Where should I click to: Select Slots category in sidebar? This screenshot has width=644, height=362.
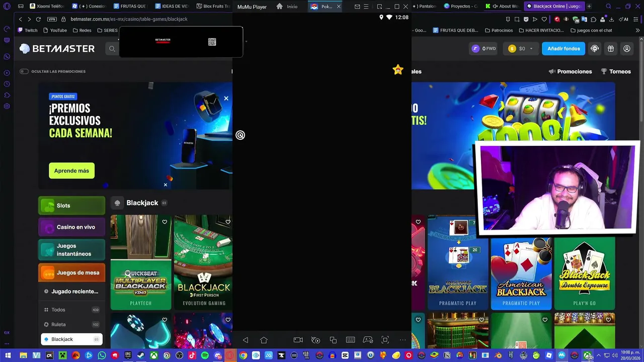click(x=71, y=206)
